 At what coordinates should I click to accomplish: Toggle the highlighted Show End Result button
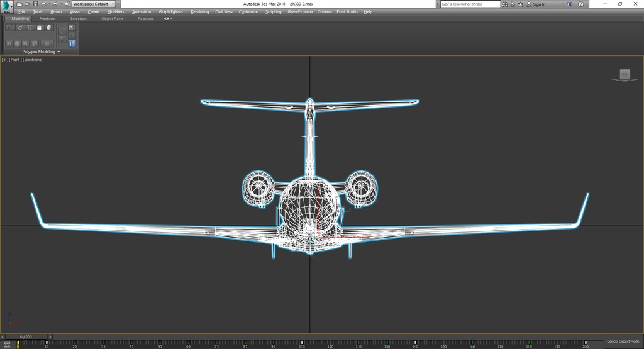[72, 43]
